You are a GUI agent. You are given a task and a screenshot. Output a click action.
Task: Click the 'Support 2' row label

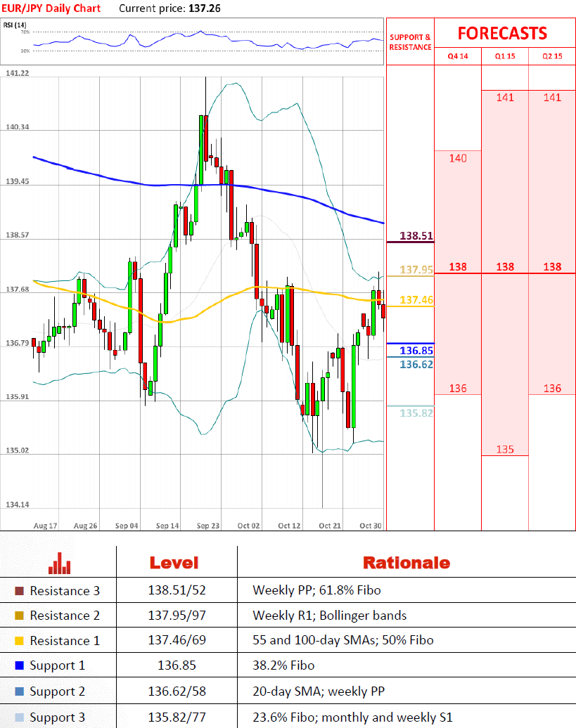click(x=57, y=691)
